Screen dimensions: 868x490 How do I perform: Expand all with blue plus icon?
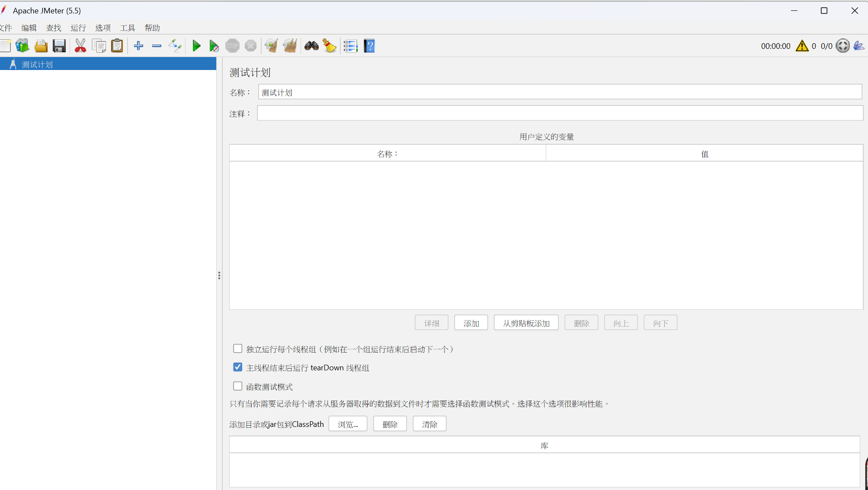tap(138, 46)
